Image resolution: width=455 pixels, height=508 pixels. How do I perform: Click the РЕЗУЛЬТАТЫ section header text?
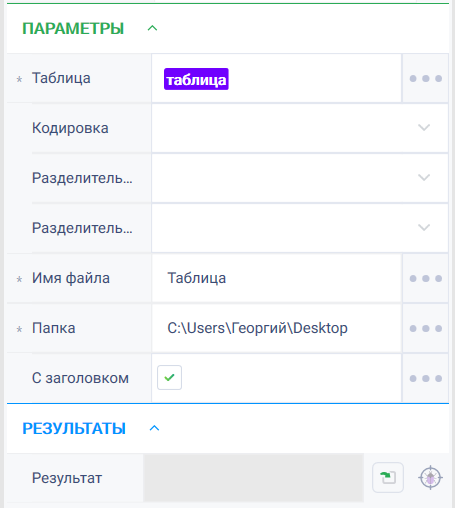click(74, 428)
